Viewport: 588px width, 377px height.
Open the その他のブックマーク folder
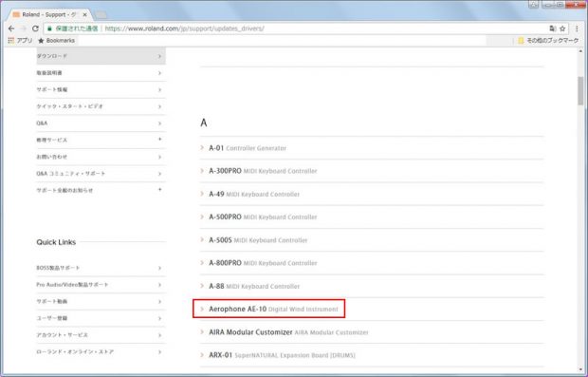tap(548, 40)
